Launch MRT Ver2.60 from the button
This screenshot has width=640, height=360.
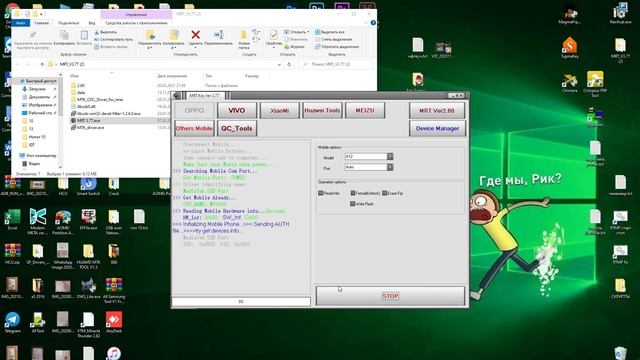[x=437, y=111]
